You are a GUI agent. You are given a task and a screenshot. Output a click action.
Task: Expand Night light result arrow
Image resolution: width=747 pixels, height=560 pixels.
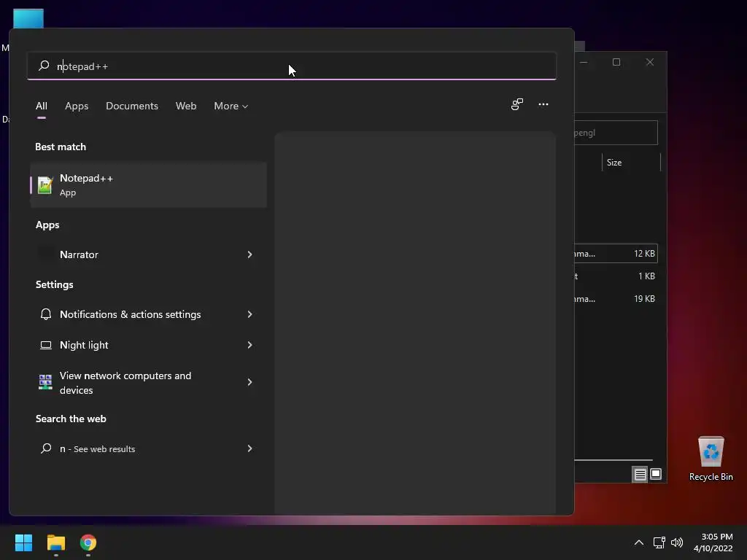[x=249, y=345]
